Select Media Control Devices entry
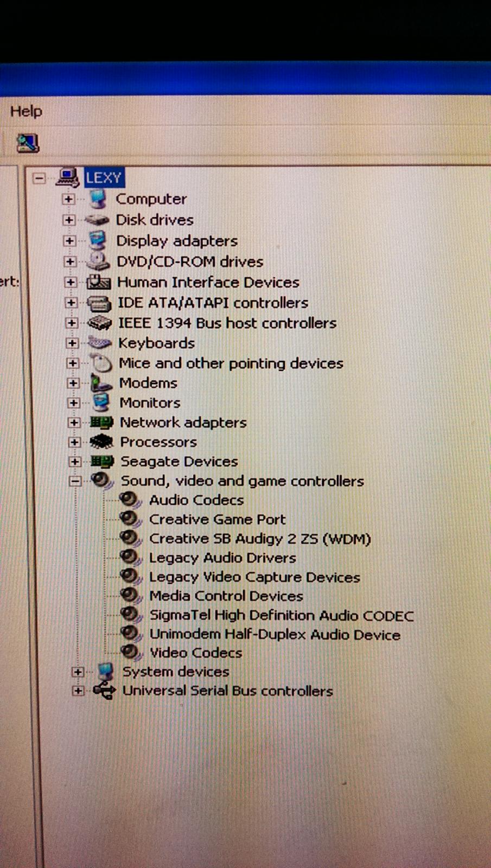Screen dimensions: 491x868 226,596
